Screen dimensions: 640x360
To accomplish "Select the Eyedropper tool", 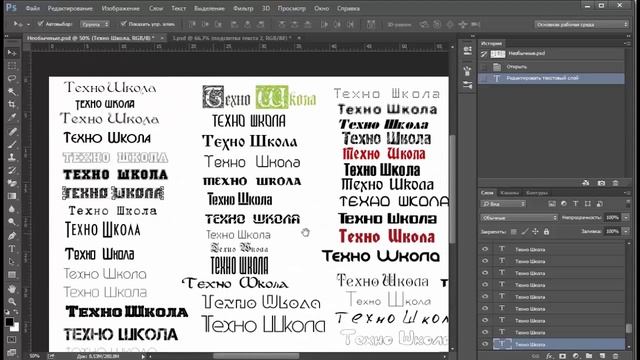I will click(12, 118).
